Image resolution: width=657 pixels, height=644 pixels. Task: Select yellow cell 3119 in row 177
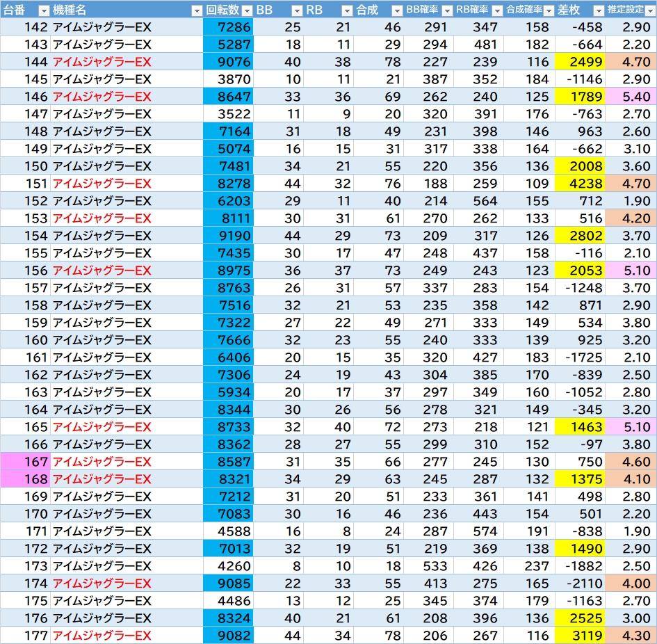(x=580, y=636)
